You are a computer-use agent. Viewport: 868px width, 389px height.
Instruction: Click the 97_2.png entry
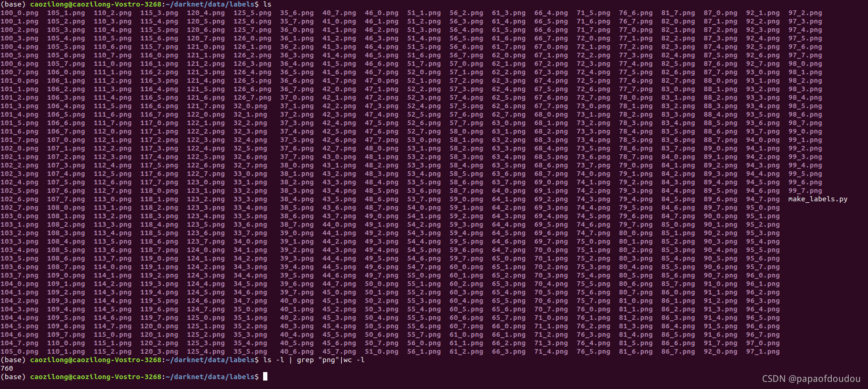point(805,13)
